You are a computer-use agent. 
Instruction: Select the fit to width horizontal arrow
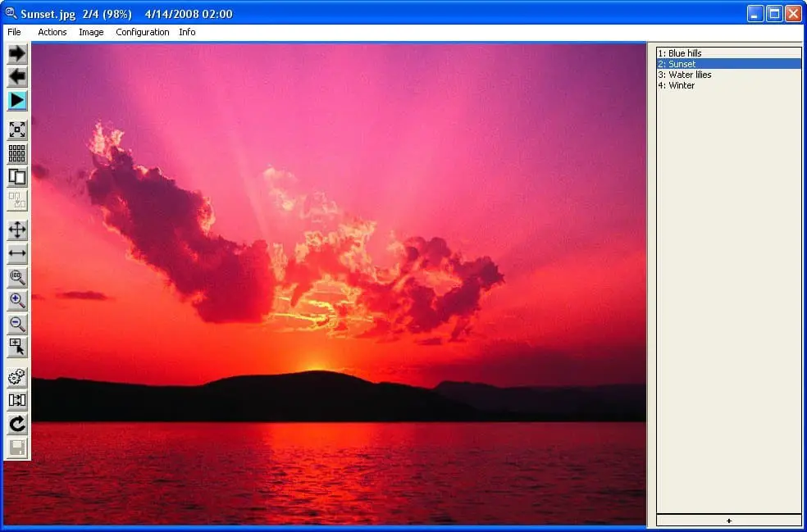(x=17, y=253)
